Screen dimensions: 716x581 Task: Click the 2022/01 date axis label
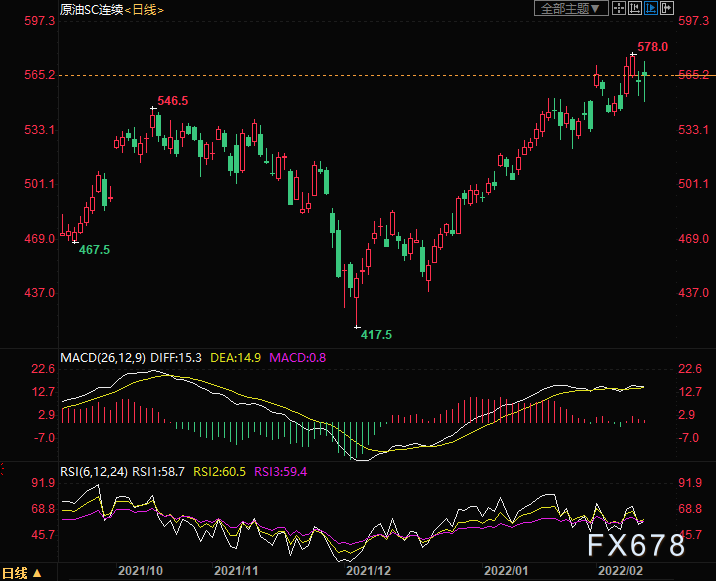[506, 570]
